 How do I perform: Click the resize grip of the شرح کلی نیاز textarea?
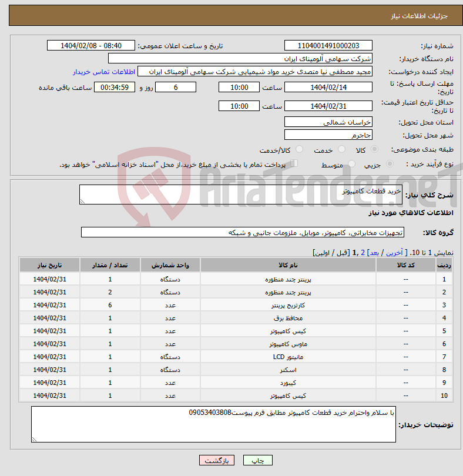pos(82,201)
